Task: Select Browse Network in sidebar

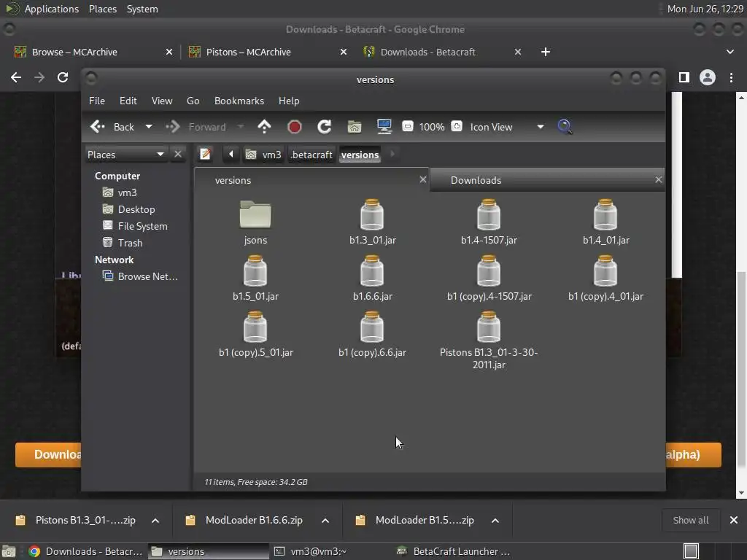Action: tap(147, 276)
